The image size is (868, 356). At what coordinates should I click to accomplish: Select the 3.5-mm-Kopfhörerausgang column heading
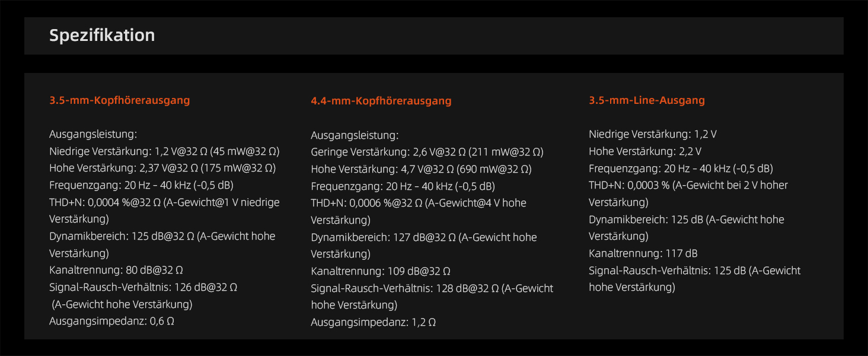pos(119,100)
